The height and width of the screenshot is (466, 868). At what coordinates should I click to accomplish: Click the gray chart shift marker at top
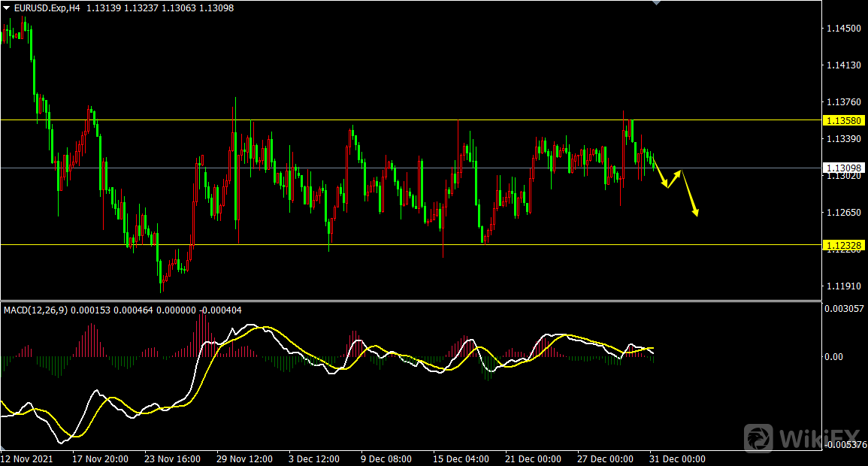(658, 3)
